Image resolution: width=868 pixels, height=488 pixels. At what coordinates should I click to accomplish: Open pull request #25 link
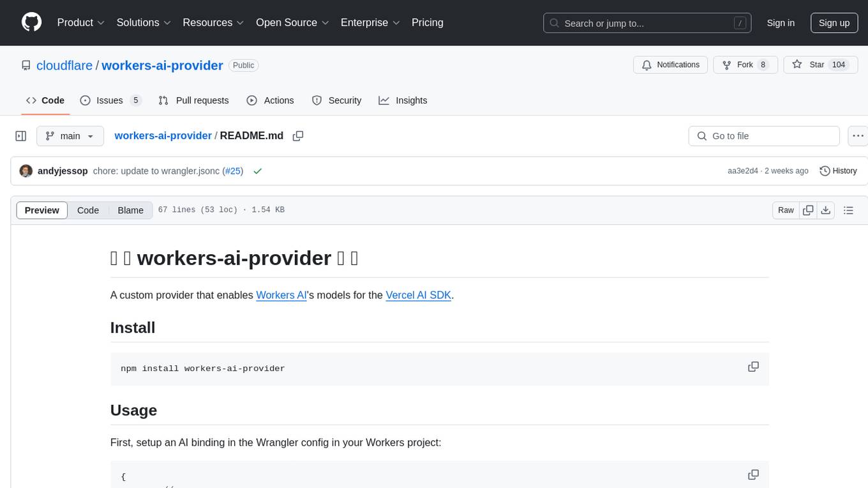232,171
